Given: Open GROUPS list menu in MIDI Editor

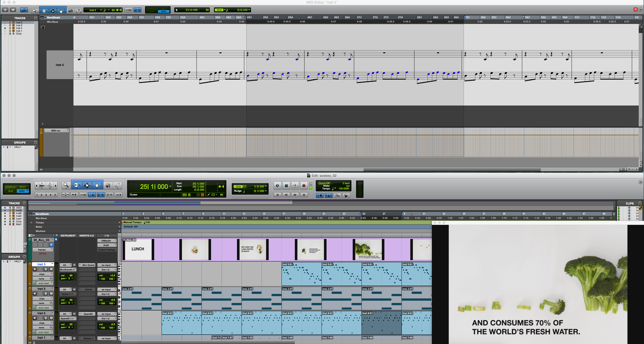Looking at the screenshot, I should (x=35, y=143).
